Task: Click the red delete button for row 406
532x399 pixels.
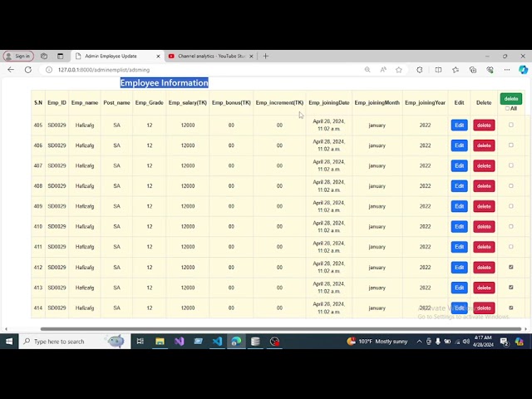Action: pyautogui.click(x=484, y=145)
